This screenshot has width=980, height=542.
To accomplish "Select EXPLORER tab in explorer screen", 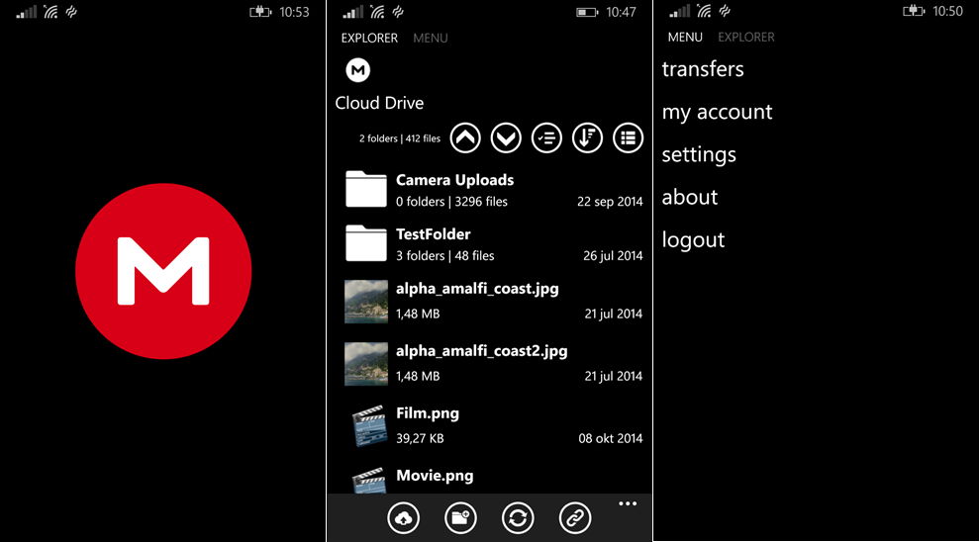I will [369, 39].
